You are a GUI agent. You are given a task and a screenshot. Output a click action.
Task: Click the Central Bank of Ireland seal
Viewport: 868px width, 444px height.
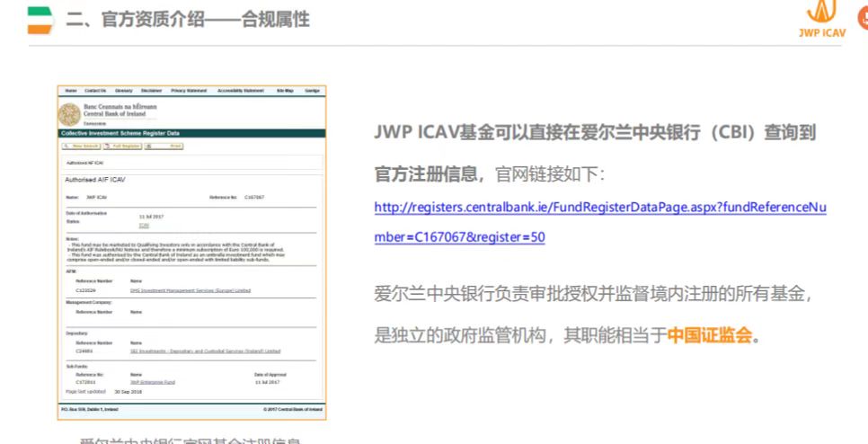click(70, 115)
